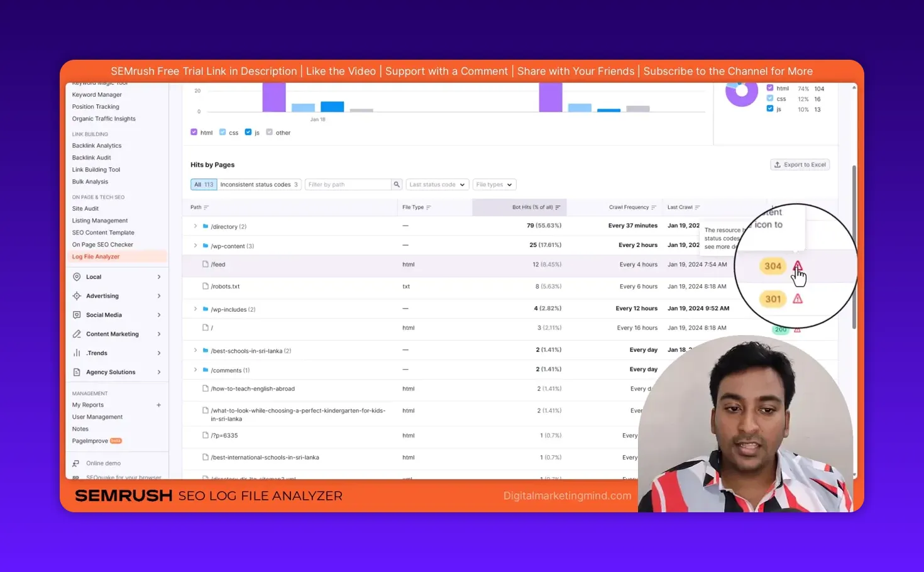The width and height of the screenshot is (924, 572).
Task: Click the warning triangle next to status 304
Action: [798, 266]
